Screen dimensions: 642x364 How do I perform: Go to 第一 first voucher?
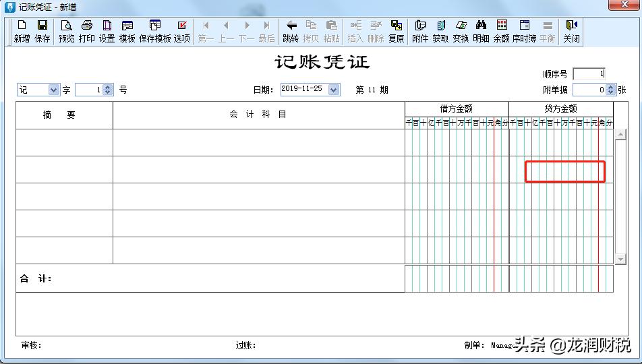pyautogui.click(x=206, y=32)
